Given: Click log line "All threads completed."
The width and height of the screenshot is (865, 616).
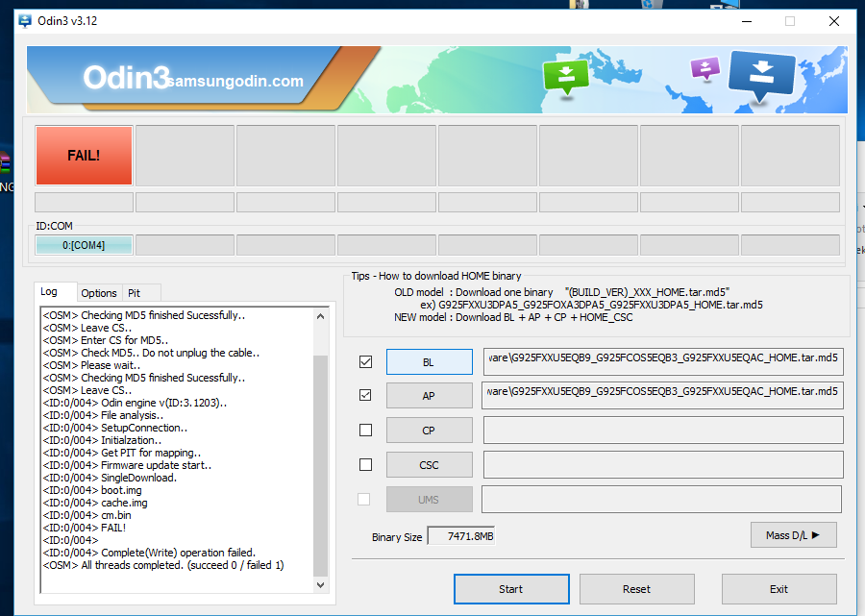Looking at the screenshot, I should coord(132,565).
